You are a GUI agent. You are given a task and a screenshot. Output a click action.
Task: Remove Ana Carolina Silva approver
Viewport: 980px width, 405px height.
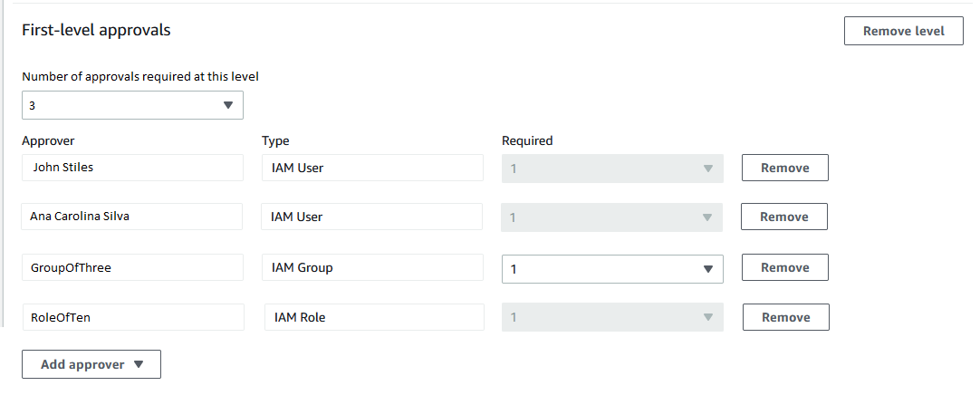tap(783, 217)
